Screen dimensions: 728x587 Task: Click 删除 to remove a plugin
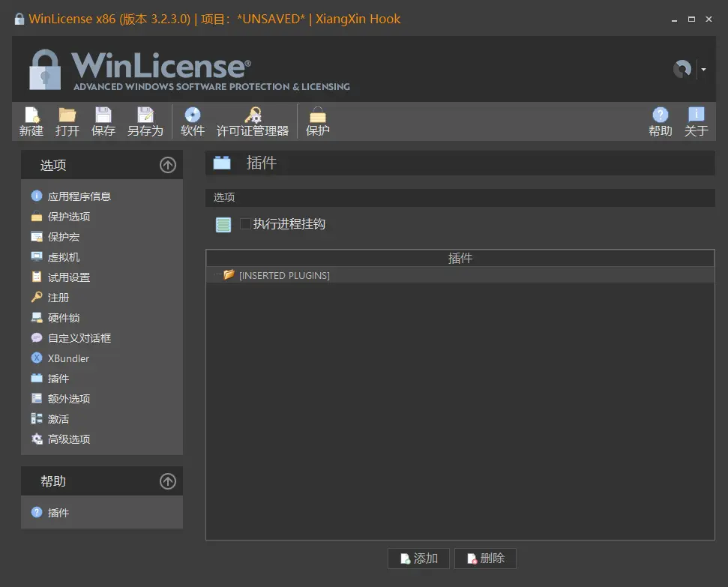coord(485,559)
